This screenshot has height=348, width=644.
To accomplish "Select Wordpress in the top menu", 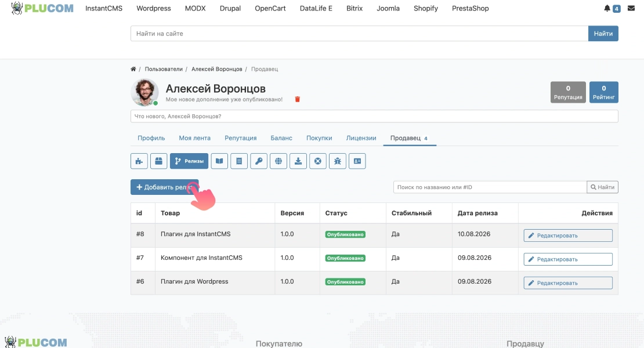I will [x=154, y=8].
